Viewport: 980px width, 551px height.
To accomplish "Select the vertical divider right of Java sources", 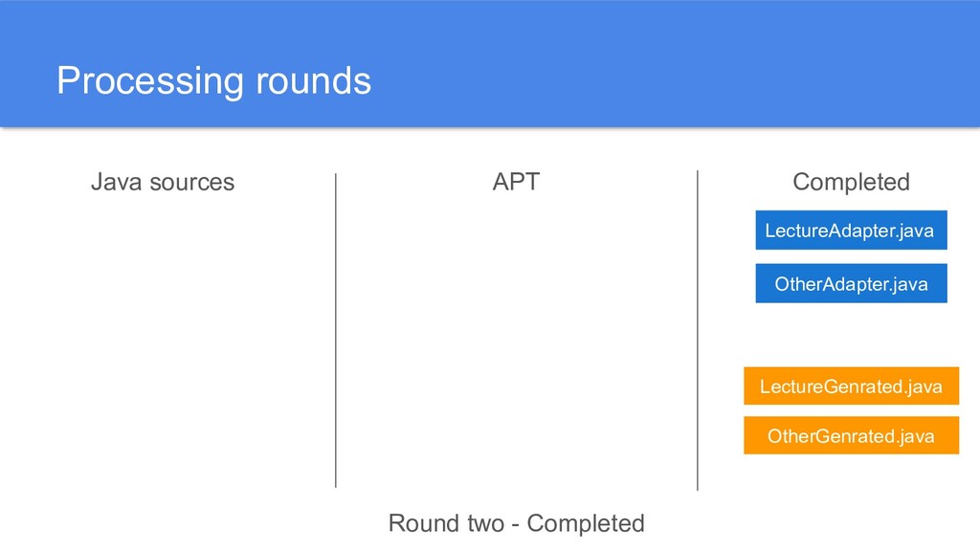I will click(336, 330).
